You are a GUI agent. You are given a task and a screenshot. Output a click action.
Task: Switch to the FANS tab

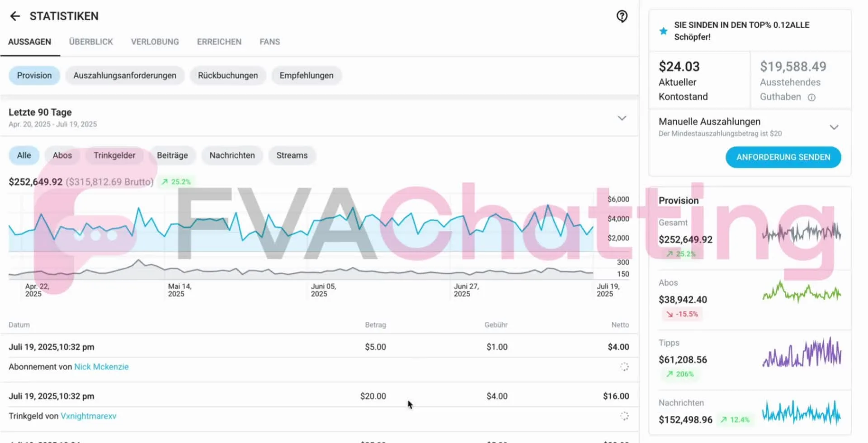pos(269,42)
